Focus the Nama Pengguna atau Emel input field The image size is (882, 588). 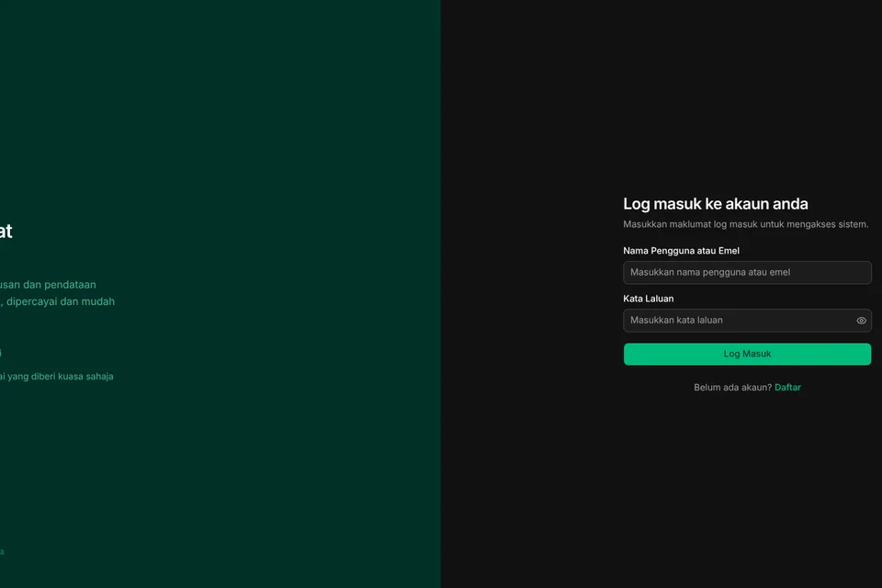pyautogui.click(x=746, y=272)
